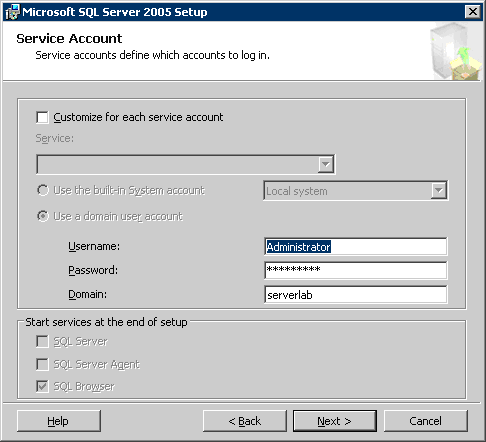This screenshot has width=486, height=442.
Task: Enable Customize for each service account
Action: (42, 117)
